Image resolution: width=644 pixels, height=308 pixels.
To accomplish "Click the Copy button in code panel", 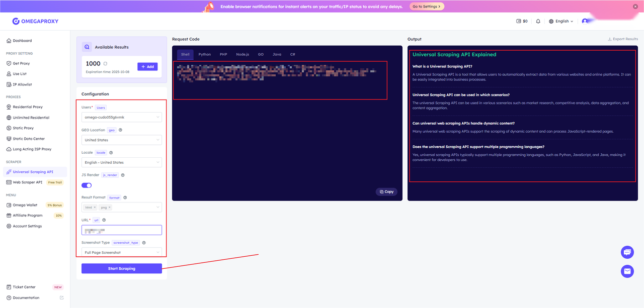I will 386,191.
